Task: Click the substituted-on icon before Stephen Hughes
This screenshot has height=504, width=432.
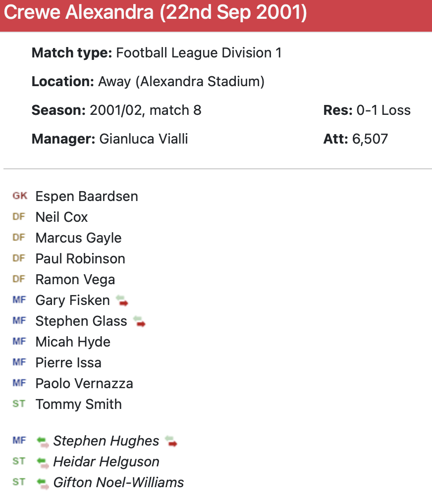Action: (43, 441)
